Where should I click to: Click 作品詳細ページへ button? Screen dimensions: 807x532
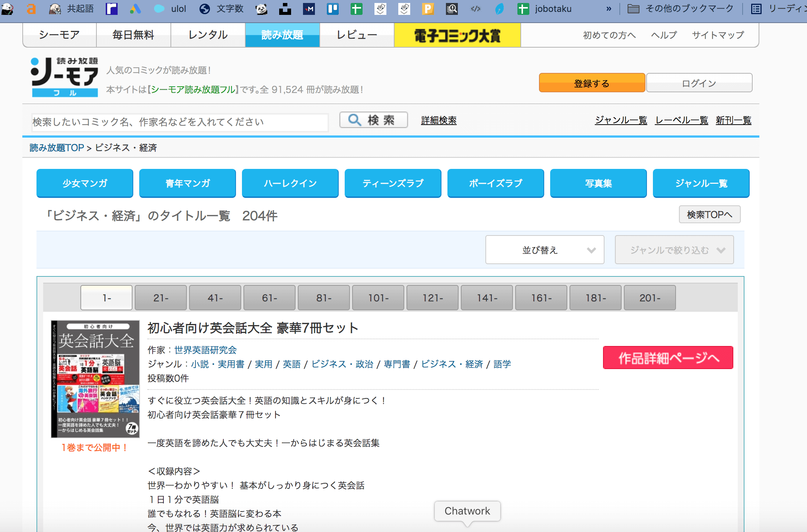(668, 358)
